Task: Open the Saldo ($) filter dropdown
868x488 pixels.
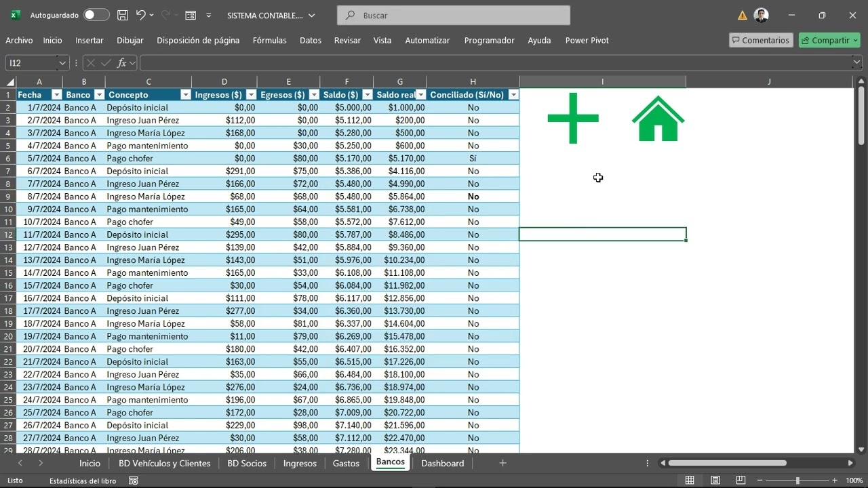Action: coord(368,95)
